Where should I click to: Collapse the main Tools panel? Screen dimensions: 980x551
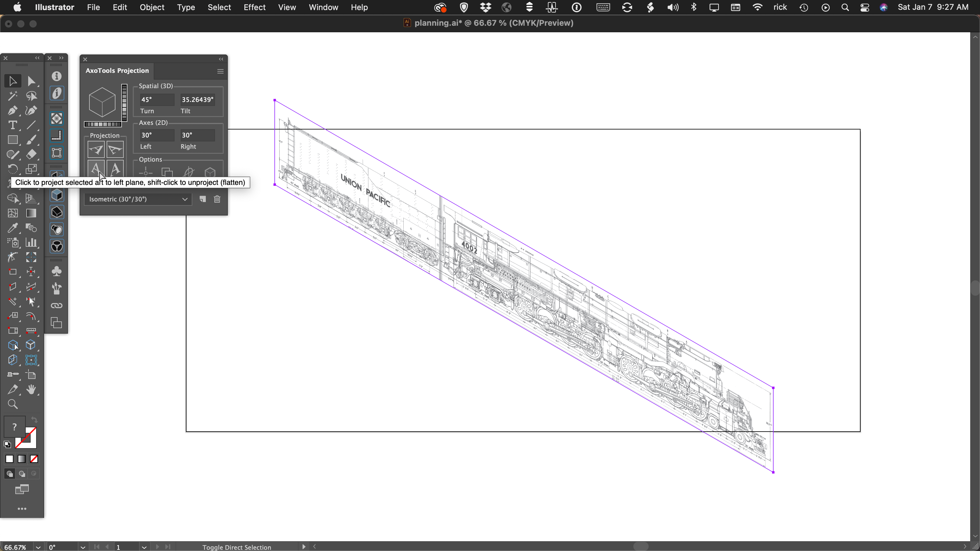point(37,58)
